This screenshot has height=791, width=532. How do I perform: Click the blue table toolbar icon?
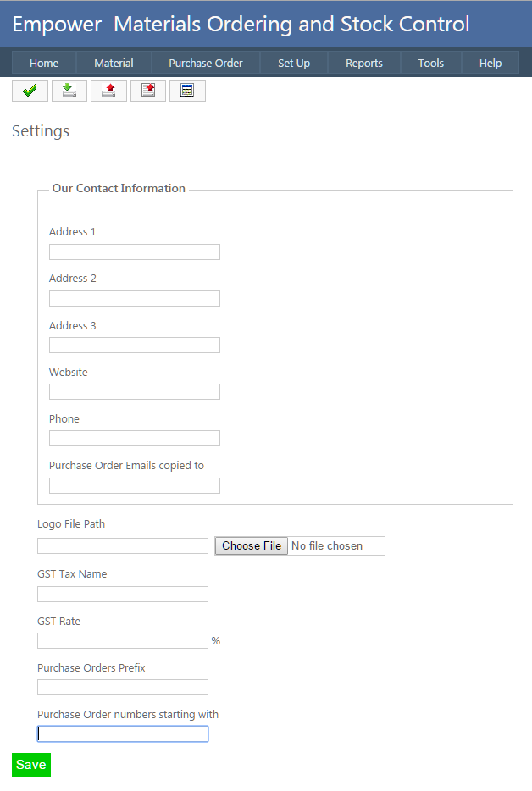(187, 91)
